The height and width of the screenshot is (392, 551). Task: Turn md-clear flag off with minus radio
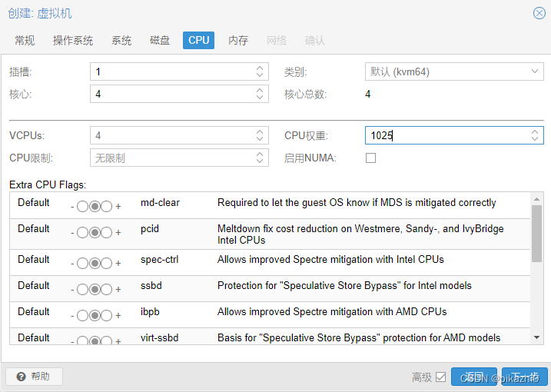point(82,206)
